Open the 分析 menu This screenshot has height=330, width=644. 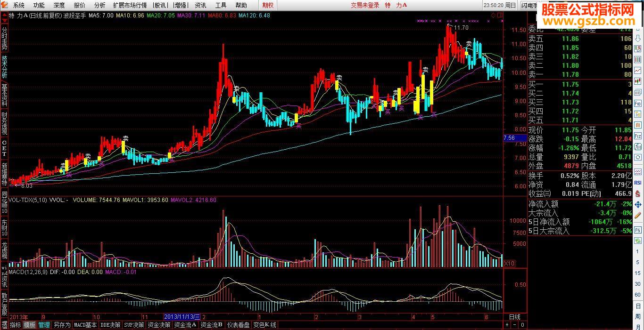[x=99, y=5]
